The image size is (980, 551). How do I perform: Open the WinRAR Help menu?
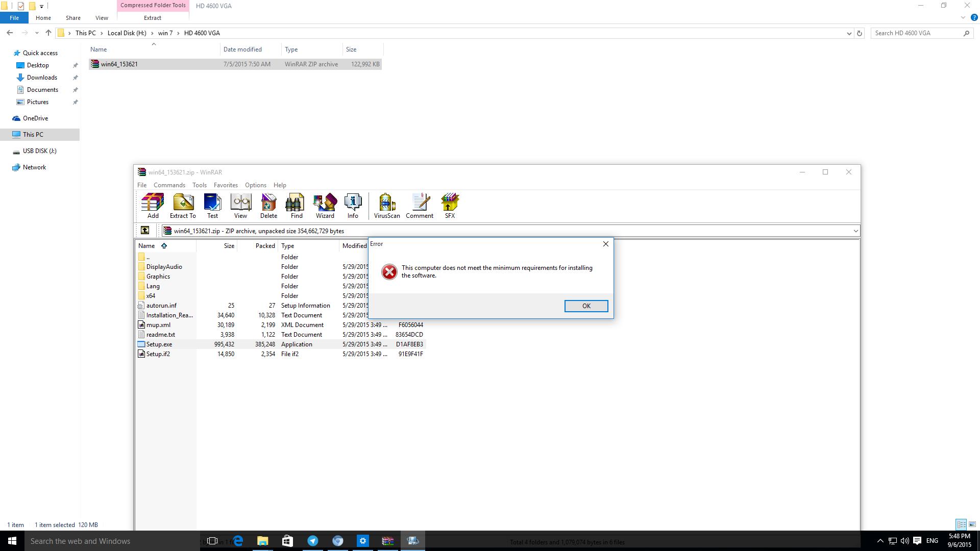pos(280,185)
